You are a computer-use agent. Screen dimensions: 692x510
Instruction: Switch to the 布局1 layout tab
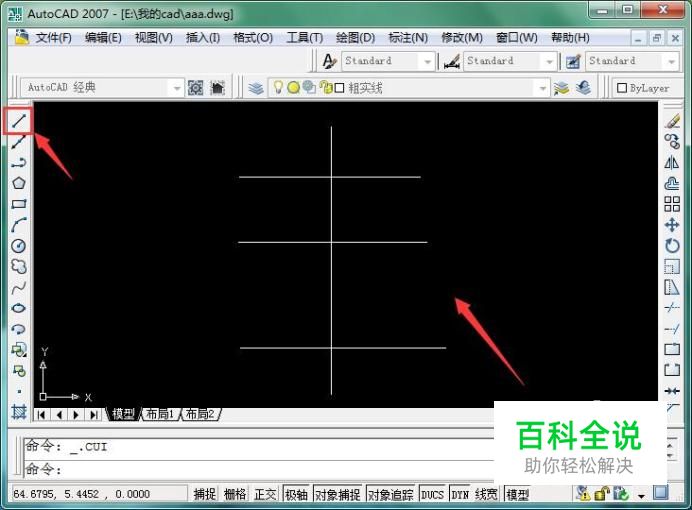[x=160, y=414]
